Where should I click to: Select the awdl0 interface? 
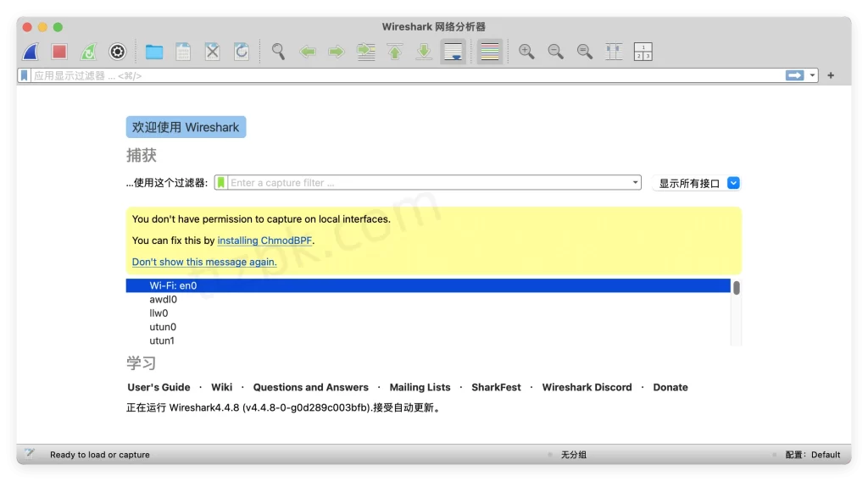pos(428,300)
